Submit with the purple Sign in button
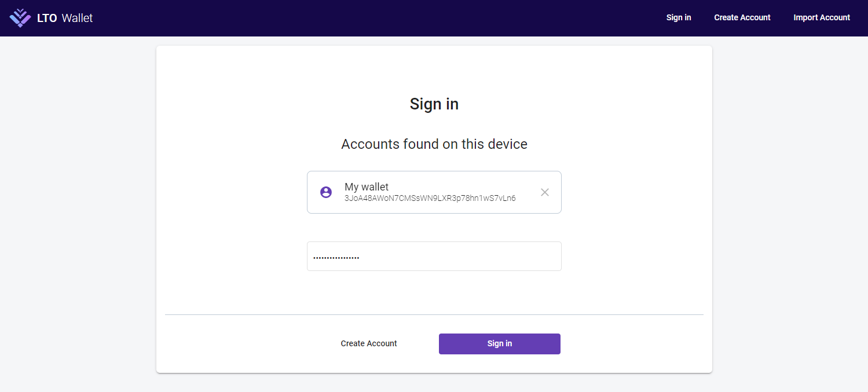This screenshot has width=868, height=392. tap(500, 343)
